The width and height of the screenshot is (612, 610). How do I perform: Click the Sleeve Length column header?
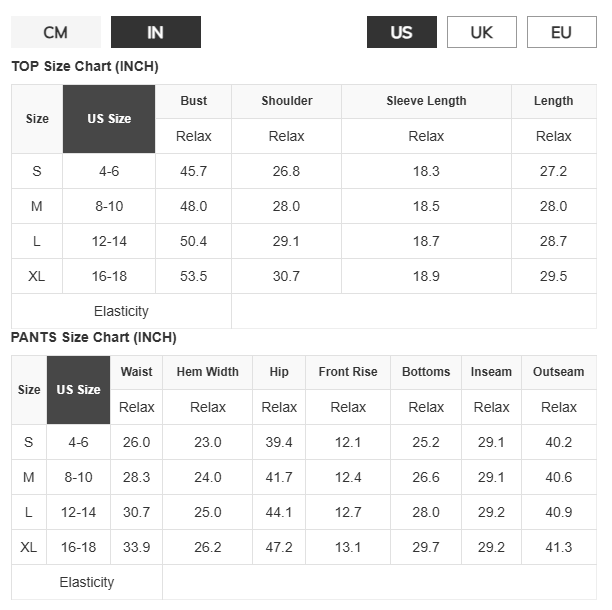[426, 101]
